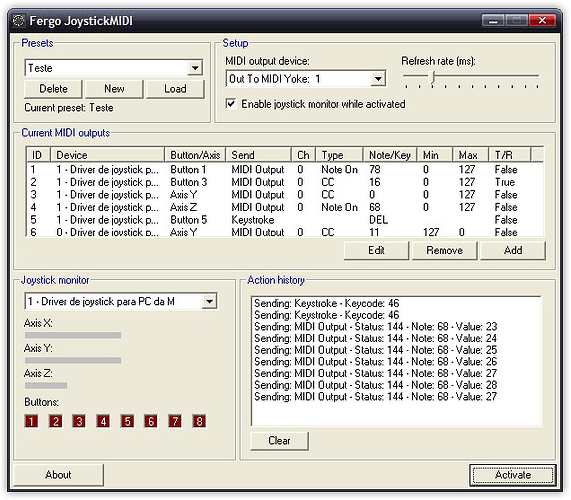Select row with Button 1 output
Viewport: 571px width, 500px height.
pos(285,169)
